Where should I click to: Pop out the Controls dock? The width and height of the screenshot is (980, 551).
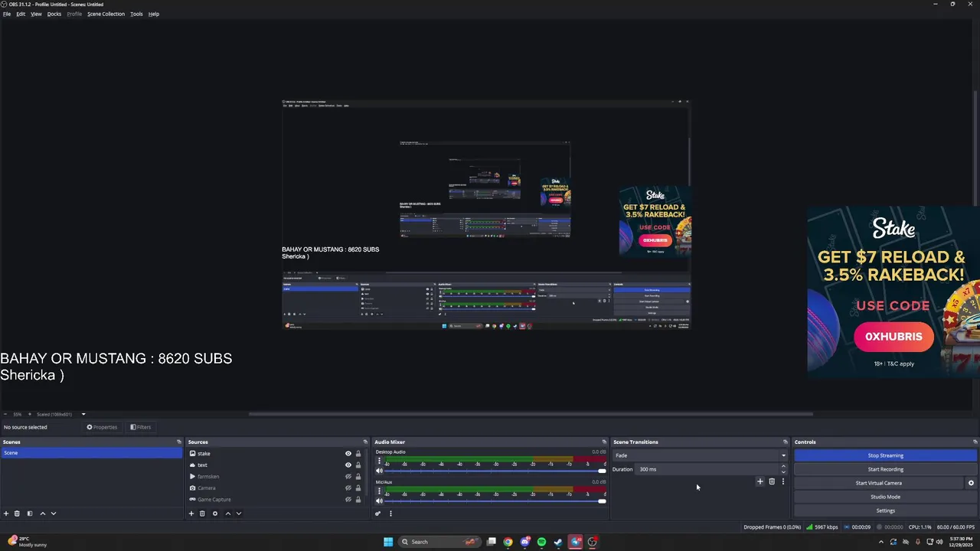[975, 442]
